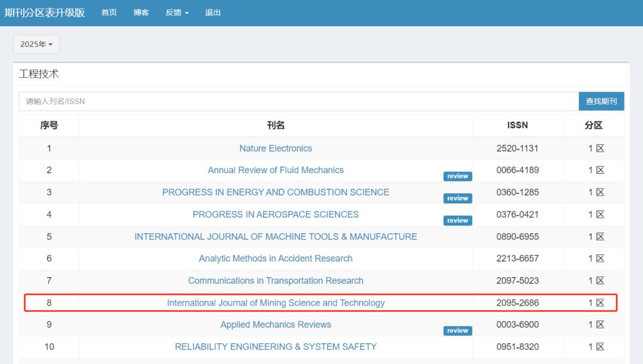643x364 pixels.
Task: Click the 刊名 column header
Action: (x=276, y=125)
